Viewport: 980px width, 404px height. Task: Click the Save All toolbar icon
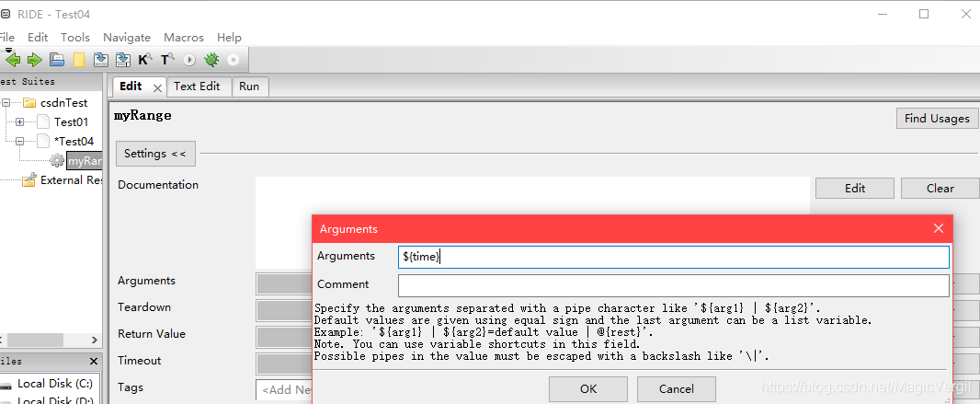pos(123,60)
